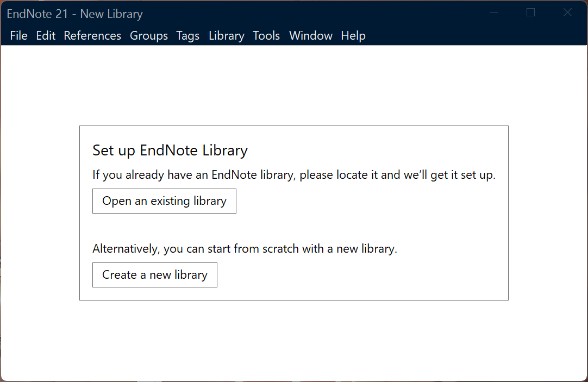Click the text 'If you already have an EndNote library'
Viewport: 588px width, 382px height.
[193, 175]
